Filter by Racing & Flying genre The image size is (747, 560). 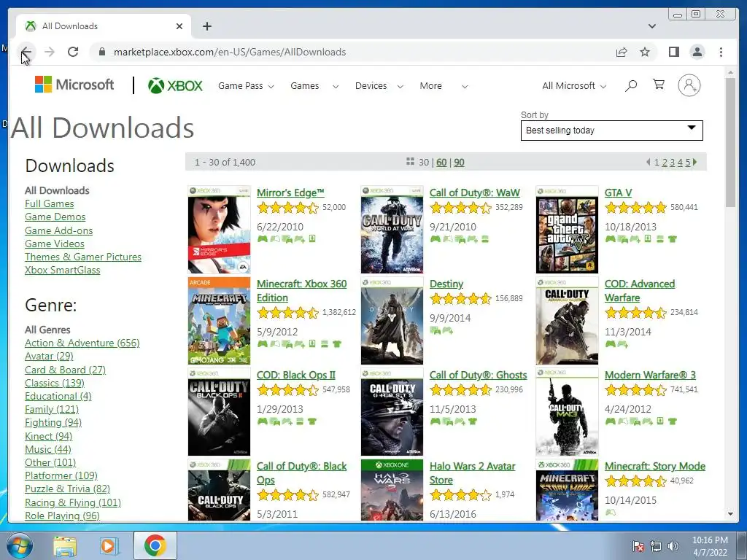pyautogui.click(x=73, y=503)
